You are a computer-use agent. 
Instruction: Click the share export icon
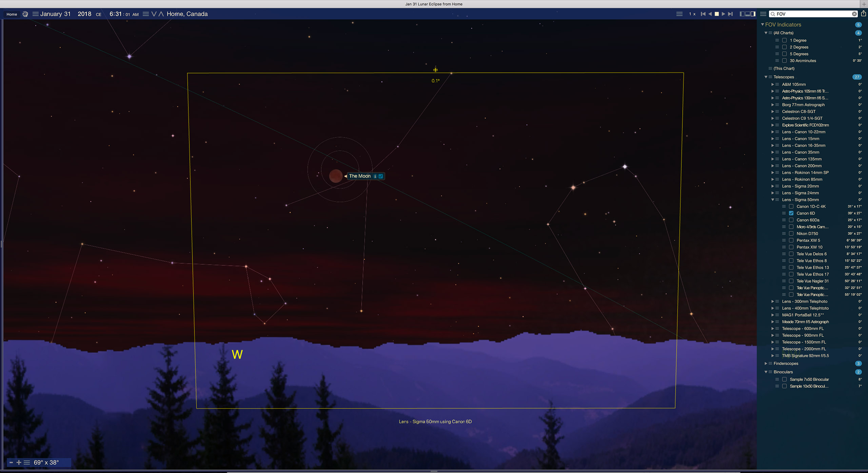click(864, 14)
